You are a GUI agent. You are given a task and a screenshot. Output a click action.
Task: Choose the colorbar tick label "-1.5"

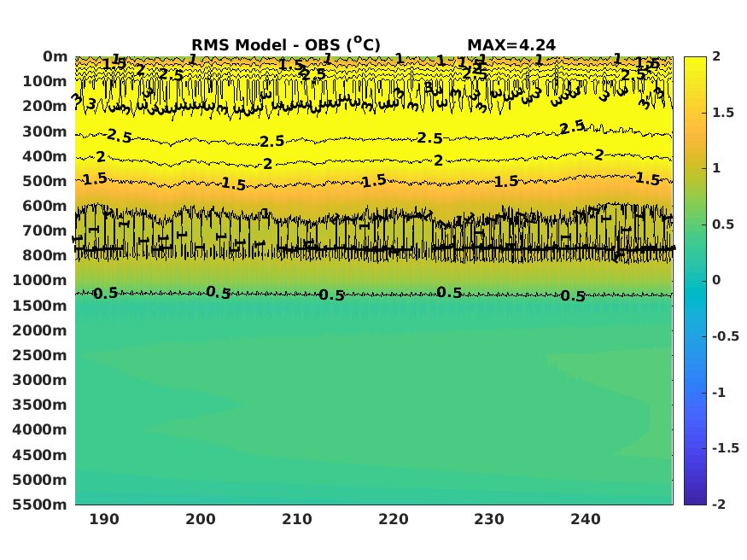coord(726,448)
